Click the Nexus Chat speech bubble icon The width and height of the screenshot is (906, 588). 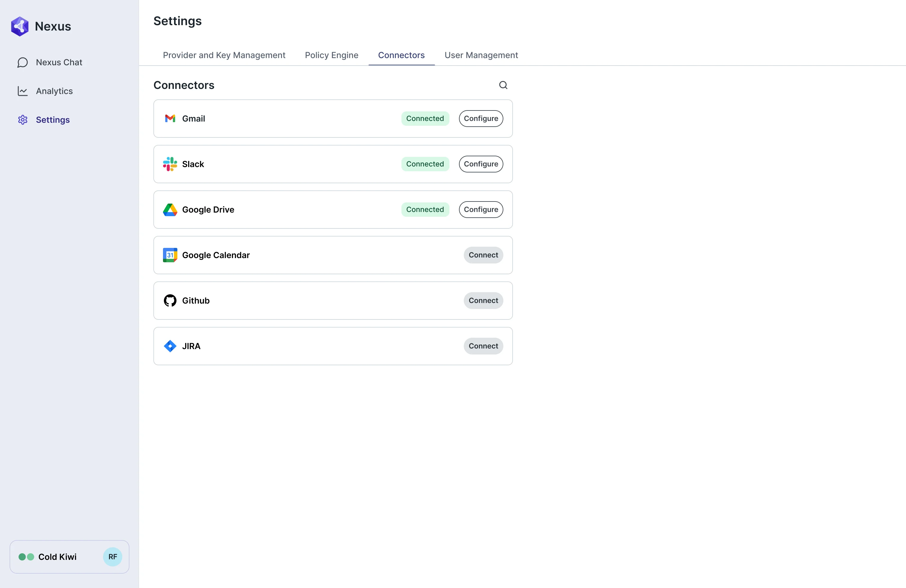point(22,62)
